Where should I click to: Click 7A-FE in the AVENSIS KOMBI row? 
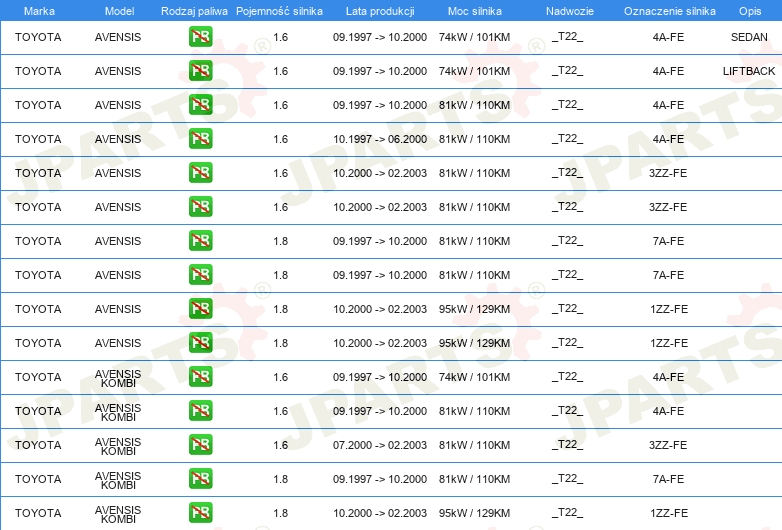[668, 479]
